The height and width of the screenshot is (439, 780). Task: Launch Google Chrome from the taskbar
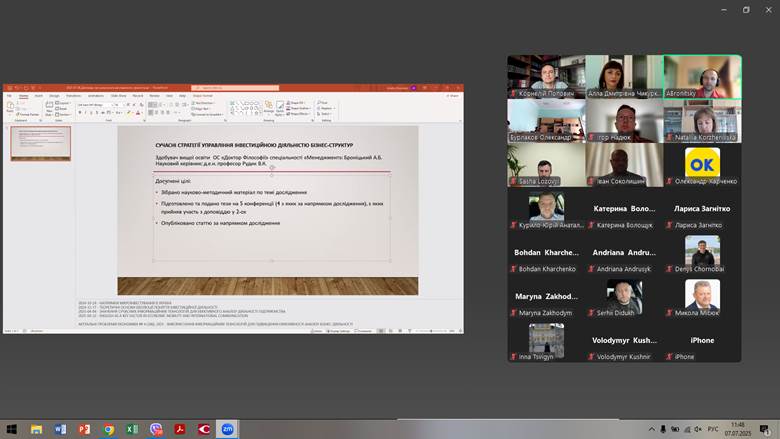[108, 429]
